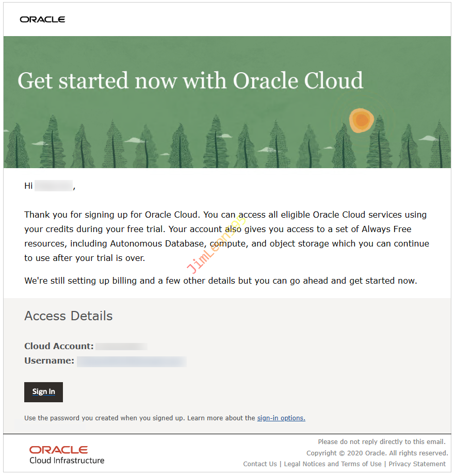Viewport: 456px width, 476px height.
Task: Click the 'Username:' label
Action: pyautogui.click(x=49, y=361)
